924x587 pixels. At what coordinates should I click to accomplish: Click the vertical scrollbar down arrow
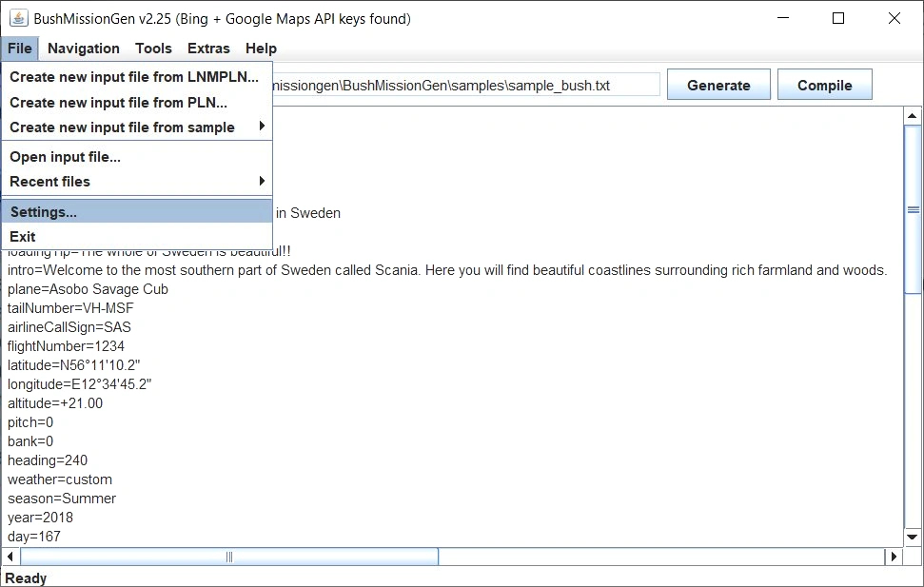click(x=913, y=538)
